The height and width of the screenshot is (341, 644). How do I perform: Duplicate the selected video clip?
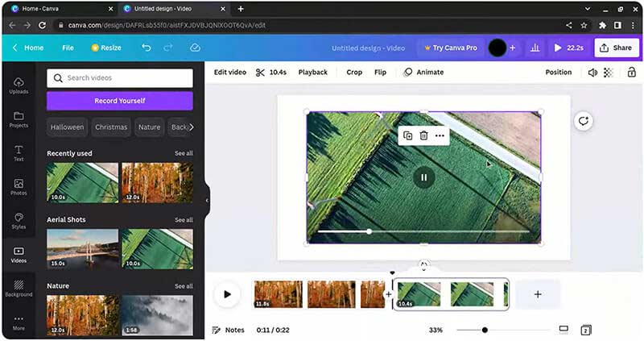tap(407, 135)
